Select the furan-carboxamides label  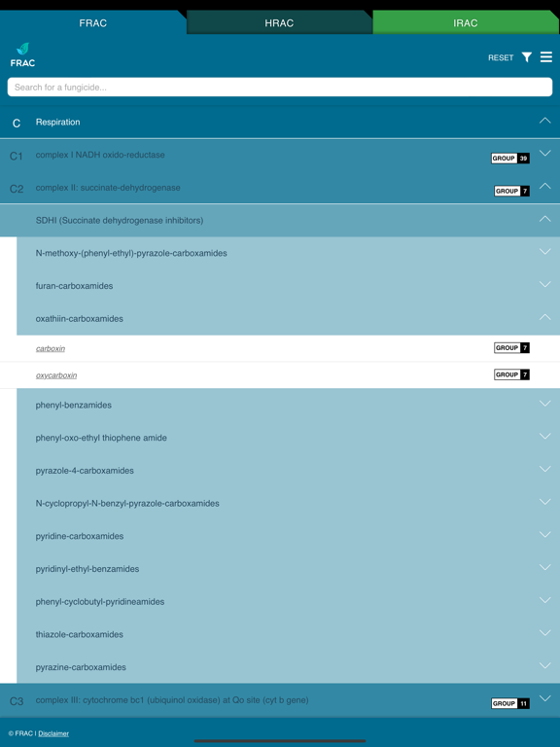[74, 286]
